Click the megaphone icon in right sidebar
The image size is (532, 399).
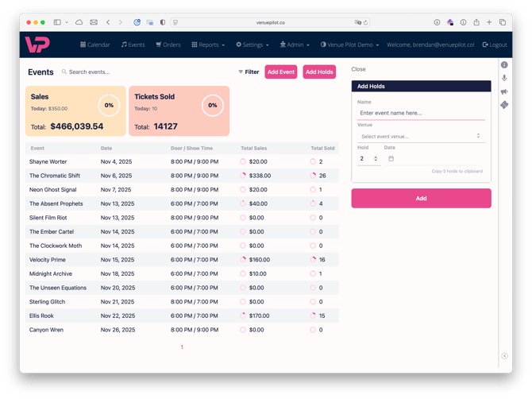(x=504, y=91)
